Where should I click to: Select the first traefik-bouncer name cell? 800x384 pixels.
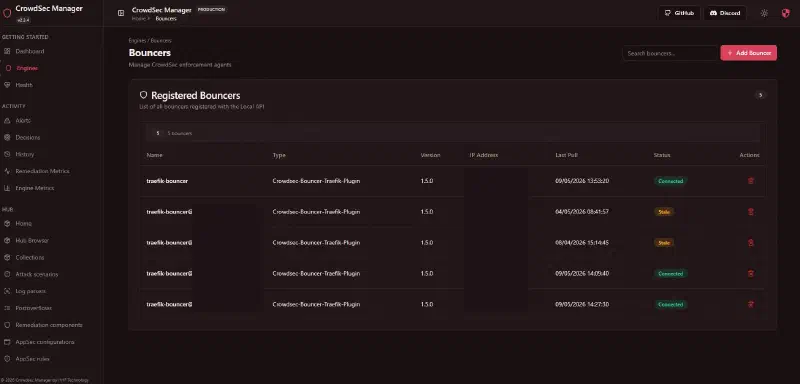tap(167, 181)
